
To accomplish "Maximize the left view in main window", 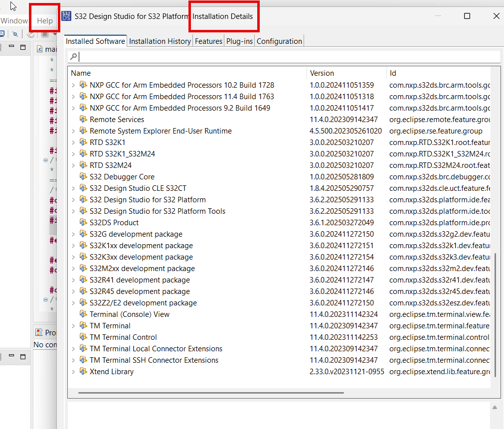I will [23, 47].
